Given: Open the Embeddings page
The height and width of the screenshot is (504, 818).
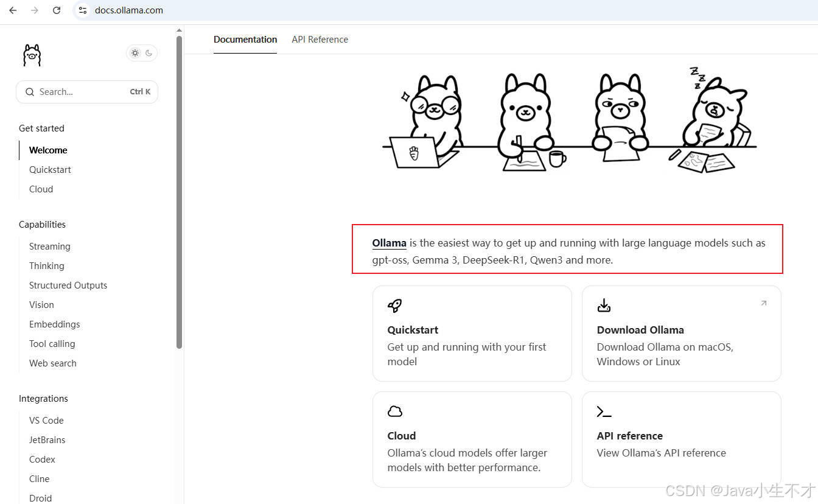Looking at the screenshot, I should coord(55,324).
